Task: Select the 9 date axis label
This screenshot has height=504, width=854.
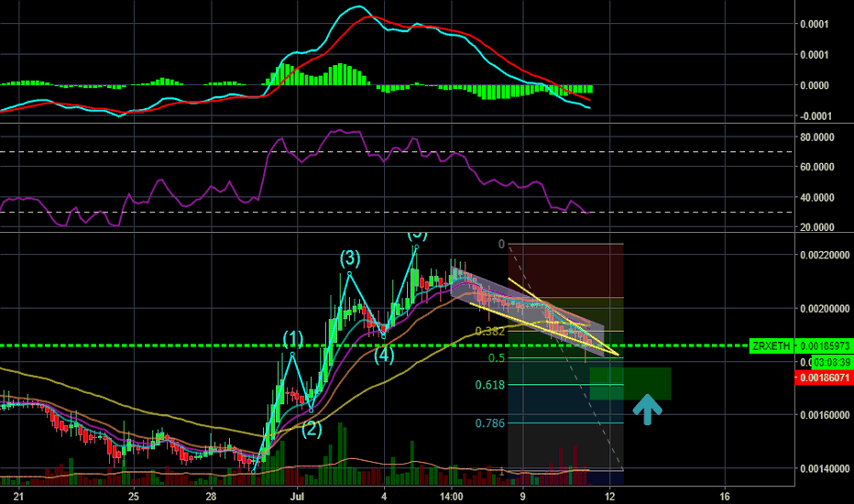Action: tap(523, 497)
